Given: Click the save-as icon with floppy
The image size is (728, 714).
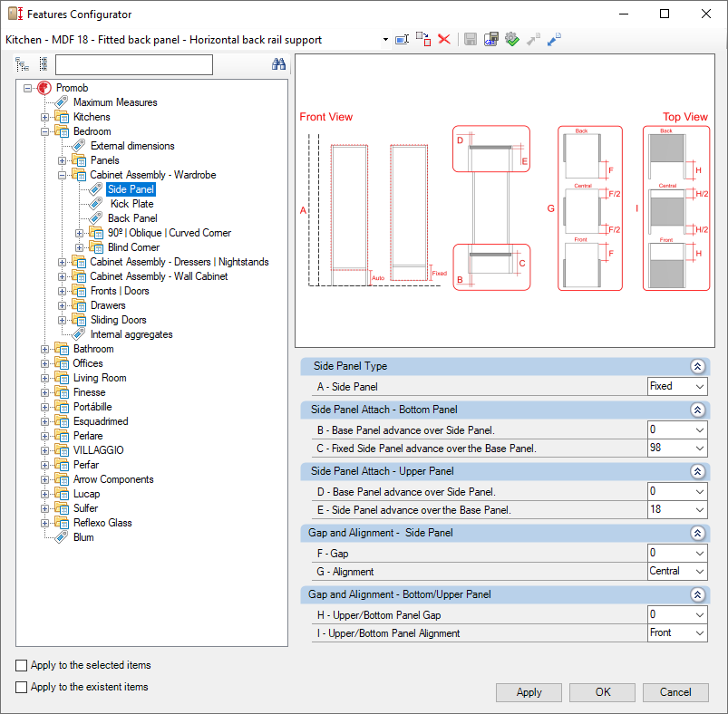Looking at the screenshot, I should [491, 40].
